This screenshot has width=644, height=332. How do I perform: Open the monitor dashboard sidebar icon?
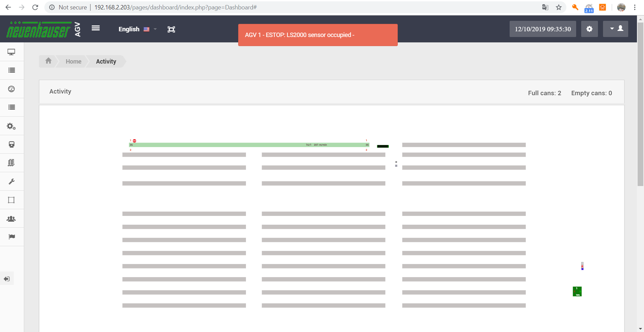[x=11, y=52]
